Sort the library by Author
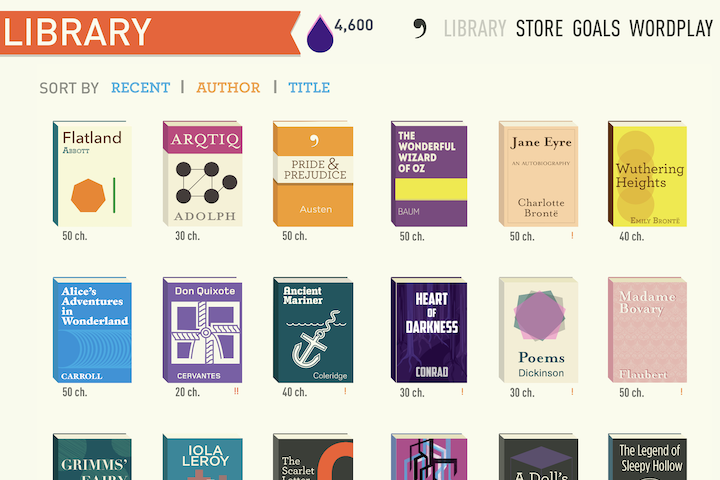The image size is (720, 480). (x=228, y=87)
